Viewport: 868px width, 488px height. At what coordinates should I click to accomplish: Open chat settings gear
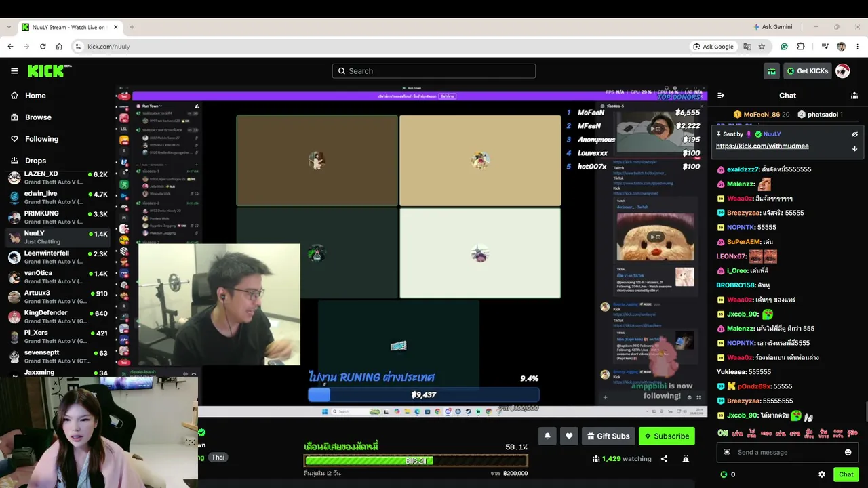(x=822, y=474)
